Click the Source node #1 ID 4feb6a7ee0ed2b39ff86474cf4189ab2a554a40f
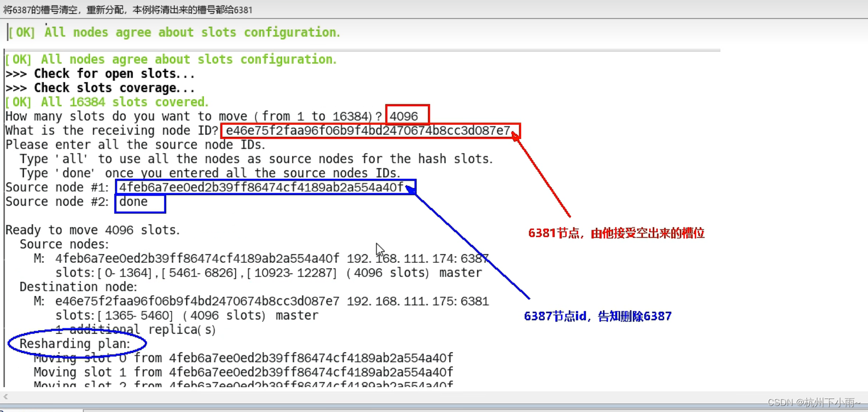Image resolution: width=868 pixels, height=412 pixels. tap(262, 188)
